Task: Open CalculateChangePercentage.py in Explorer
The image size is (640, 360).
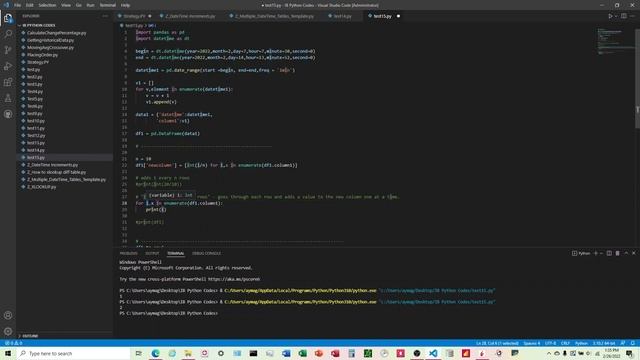Action: [56, 33]
